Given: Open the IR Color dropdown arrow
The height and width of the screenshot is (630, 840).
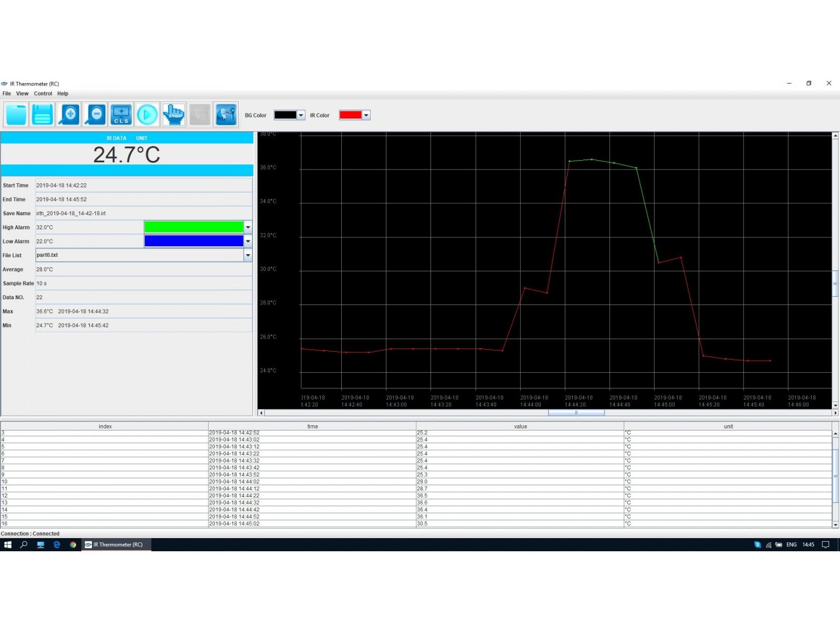Looking at the screenshot, I should (x=366, y=115).
